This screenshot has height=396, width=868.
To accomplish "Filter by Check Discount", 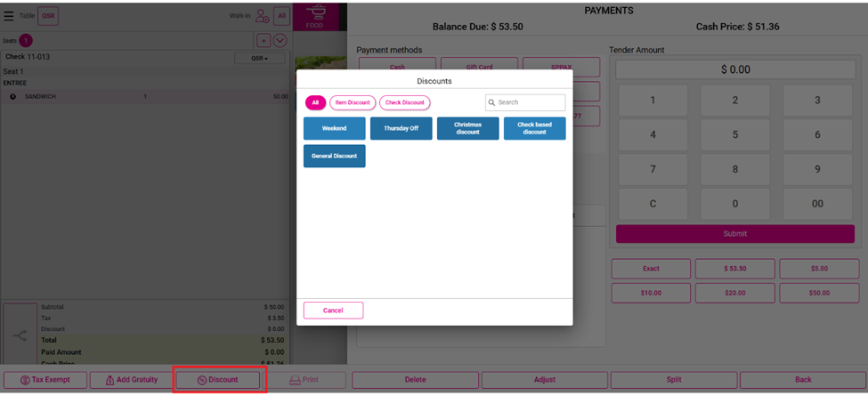I will point(405,102).
